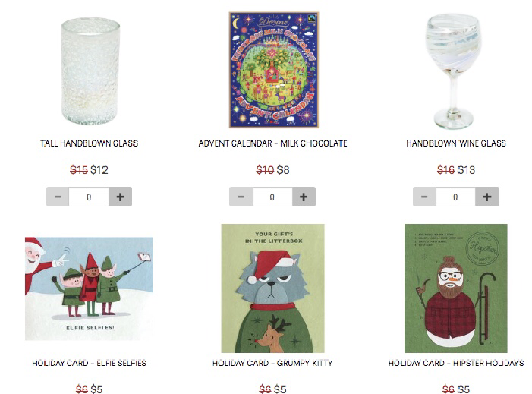The width and height of the screenshot is (532, 394).
Task: Follow Handblown Wine Glass title link
Action: point(456,143)
